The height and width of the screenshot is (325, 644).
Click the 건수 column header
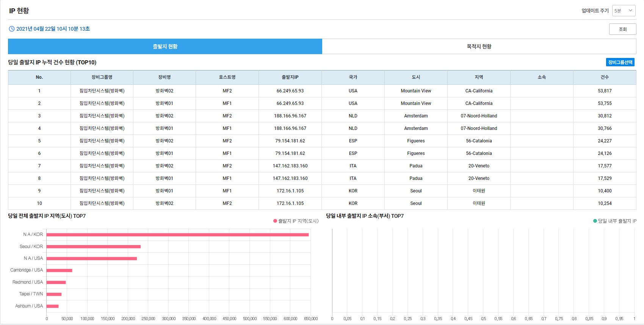604,77
